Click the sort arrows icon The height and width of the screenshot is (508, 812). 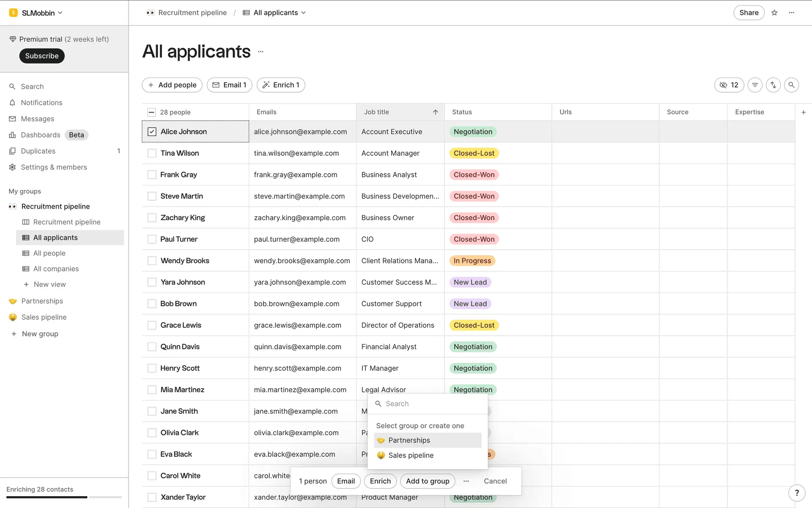point(773,85)
